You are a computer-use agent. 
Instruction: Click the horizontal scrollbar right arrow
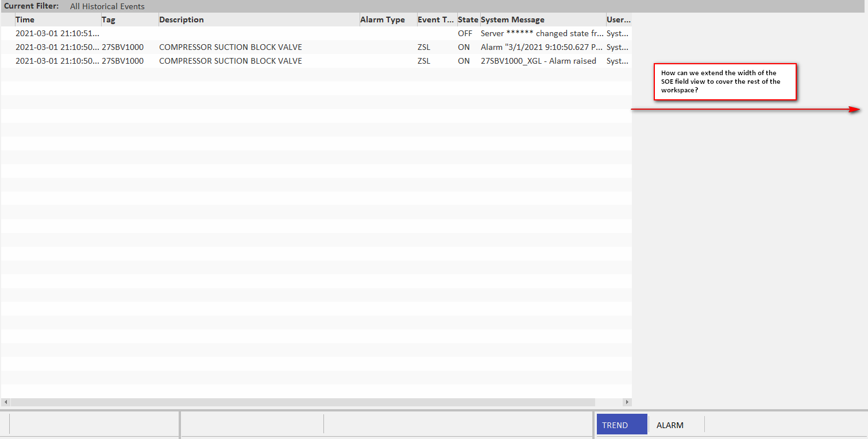627,402
